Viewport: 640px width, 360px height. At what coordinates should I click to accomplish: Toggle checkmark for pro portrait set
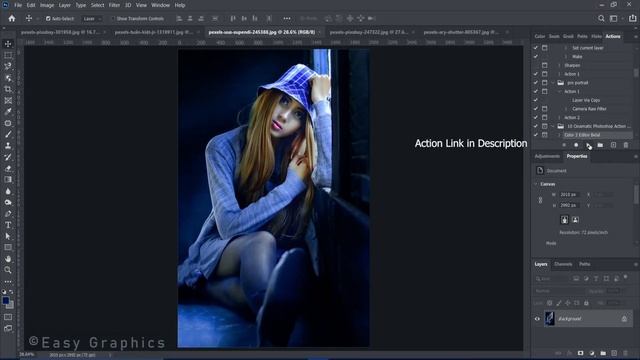click(x=536, y=82)
